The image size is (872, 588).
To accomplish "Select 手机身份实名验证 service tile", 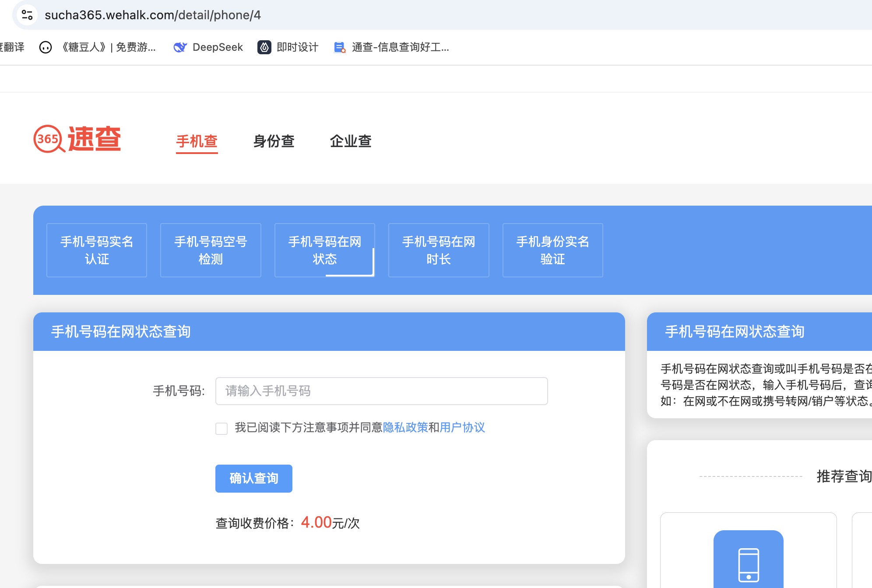I will coord(552,250).
